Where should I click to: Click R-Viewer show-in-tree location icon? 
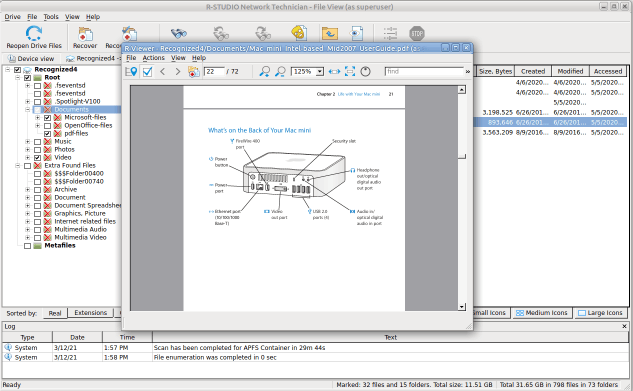(131, 71)
